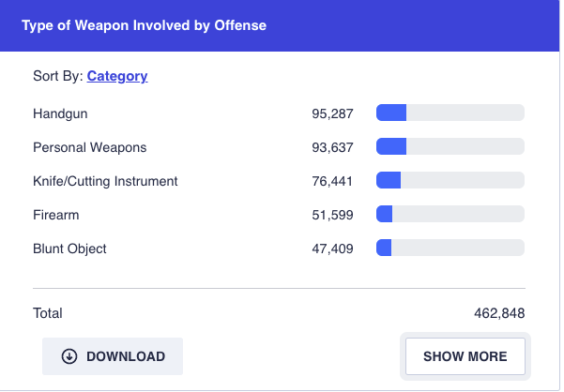The width and height of the screenshot is (564, 392).
Task: Click the Firearm count 51,599
Action: 332,215
